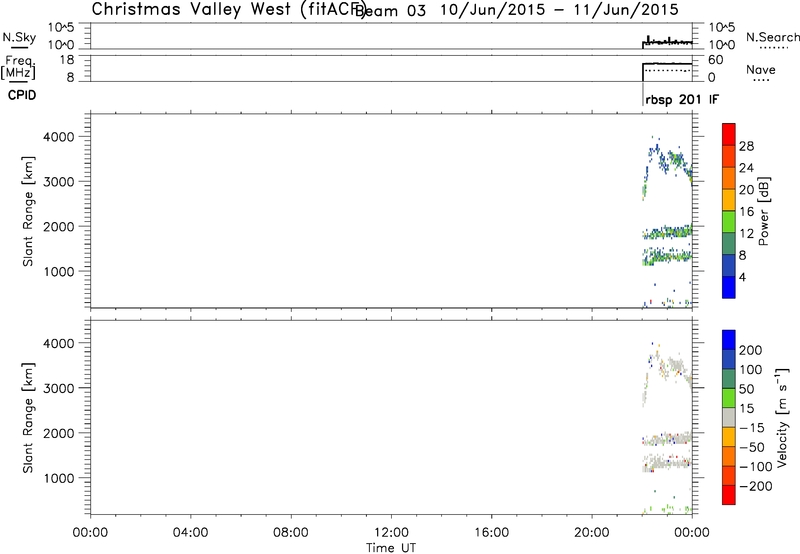Click 4000 km tick in velocity panel
Image resolution: width=800 pixels, height=554 pixels.
point(59,343)
